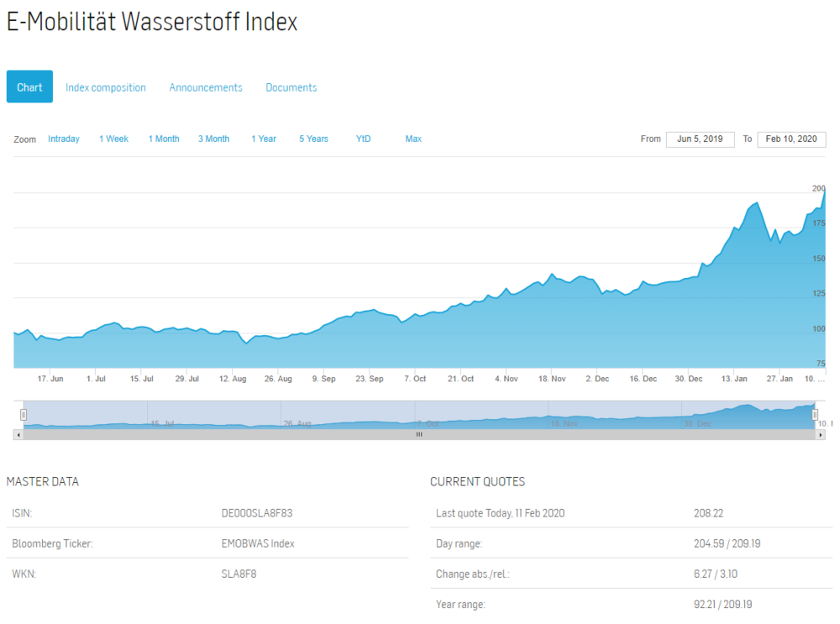Viewport: 840px width, 624px height.
Task: Select the 1 Week zoom range
Action: click(113, 139)
